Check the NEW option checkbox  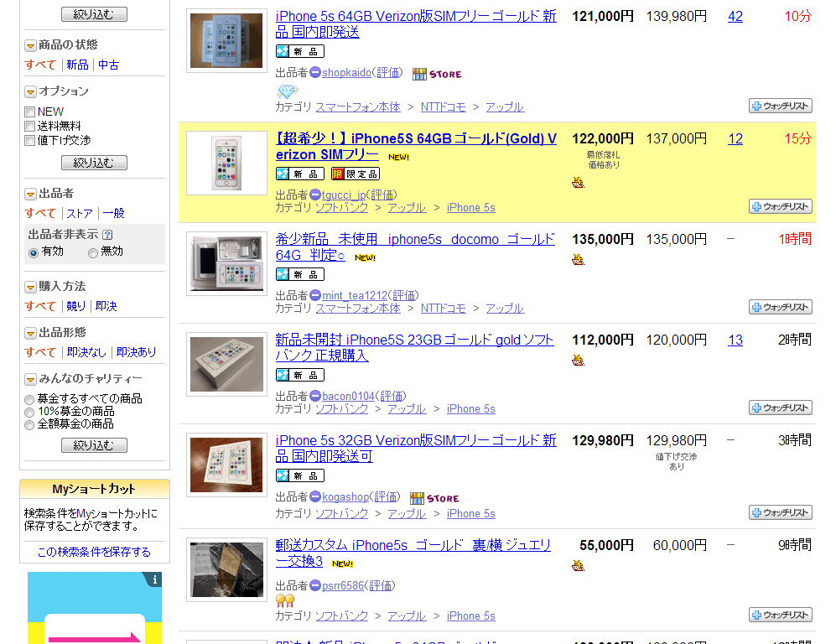point(30,112)
